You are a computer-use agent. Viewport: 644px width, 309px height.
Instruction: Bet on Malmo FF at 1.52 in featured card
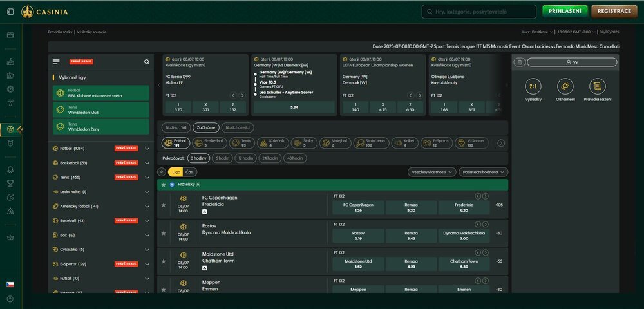pos(233,108)
